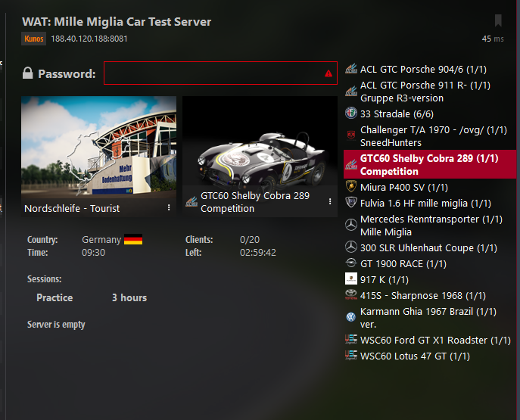Click Toyota logo beside 415S Sharpnose

click(x=351, y=294)
